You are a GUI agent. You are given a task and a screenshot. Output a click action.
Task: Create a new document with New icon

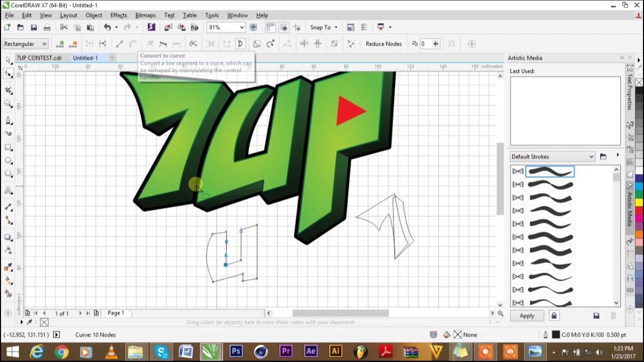pos(8,27)
